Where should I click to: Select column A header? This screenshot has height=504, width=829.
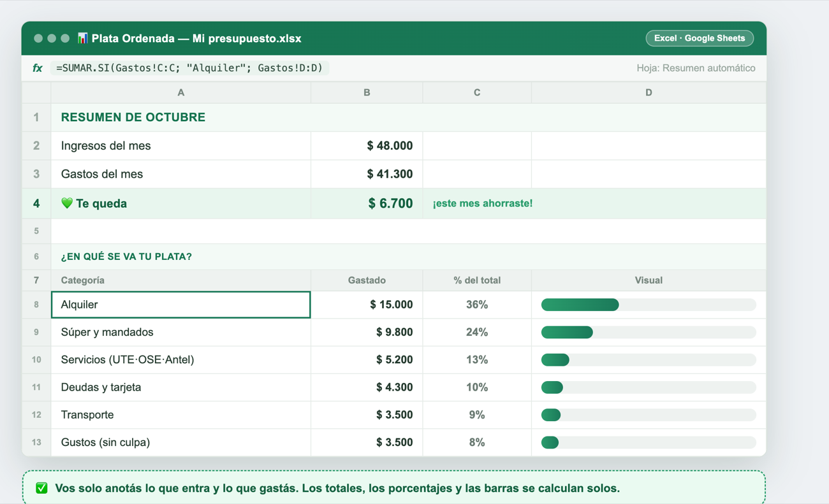[x=181, y=92]
